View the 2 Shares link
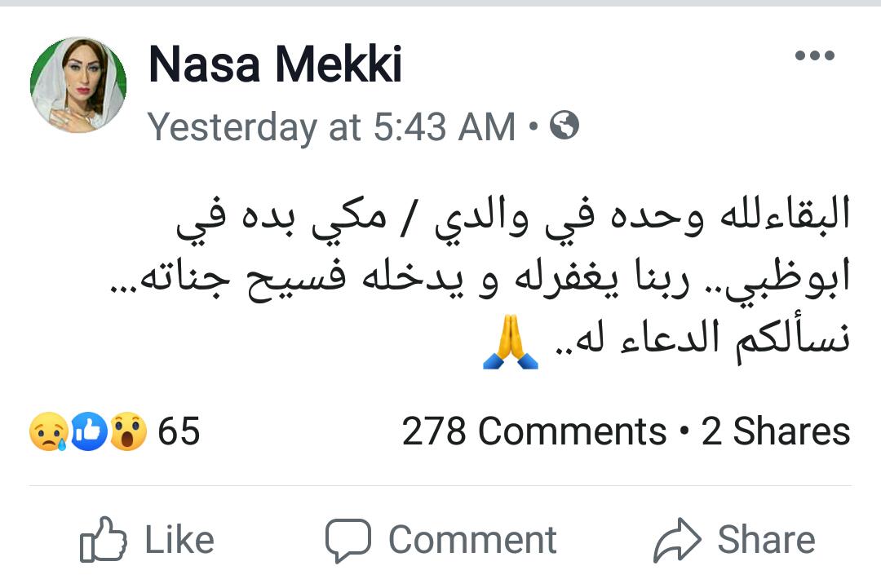Screen dimensions: 881x588 point(775,431)
